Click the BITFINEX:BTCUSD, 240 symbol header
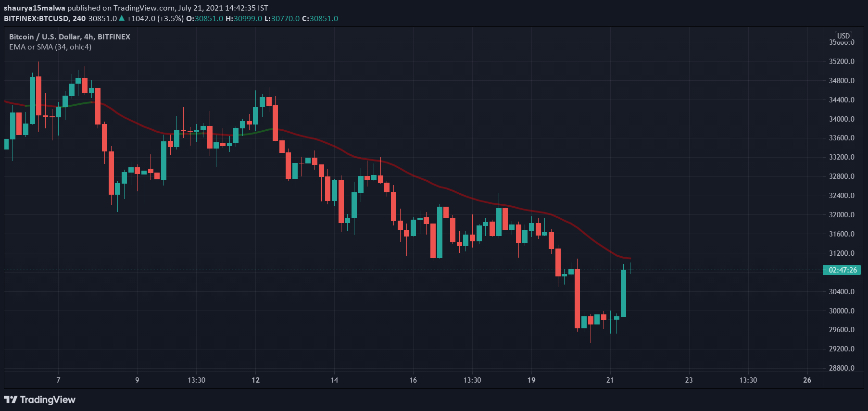Screen dimensions: 868x411 [x=45, y=18]
